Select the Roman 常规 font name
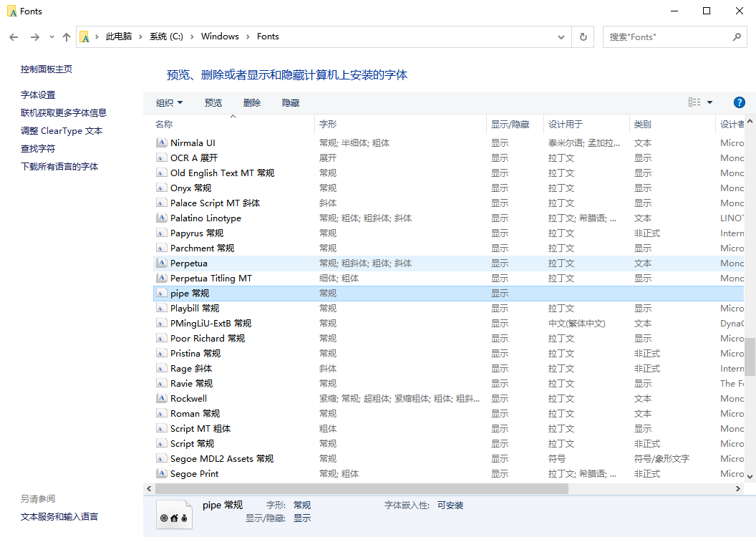 [x=195, y=414]
